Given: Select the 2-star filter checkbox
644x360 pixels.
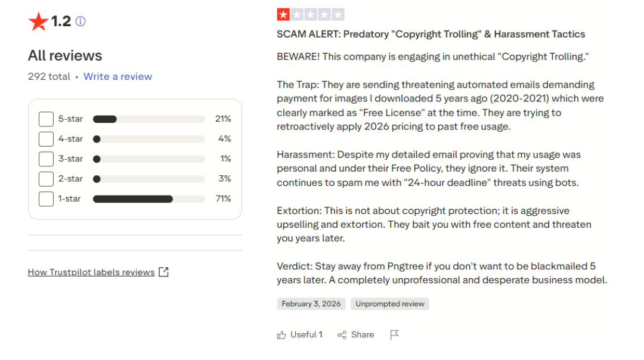Looking at the screenshot, I should pos(46,179).
